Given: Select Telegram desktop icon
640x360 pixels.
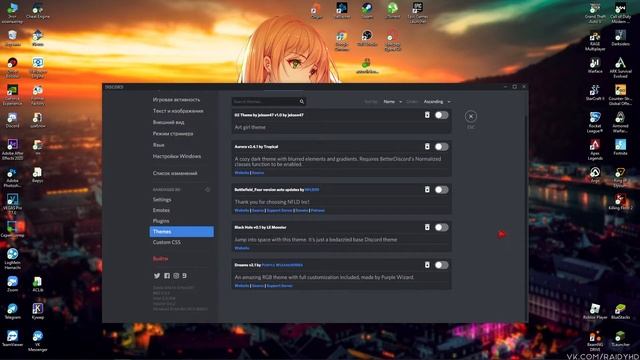Looking at the screenshot, I should [x=12, y=311].
